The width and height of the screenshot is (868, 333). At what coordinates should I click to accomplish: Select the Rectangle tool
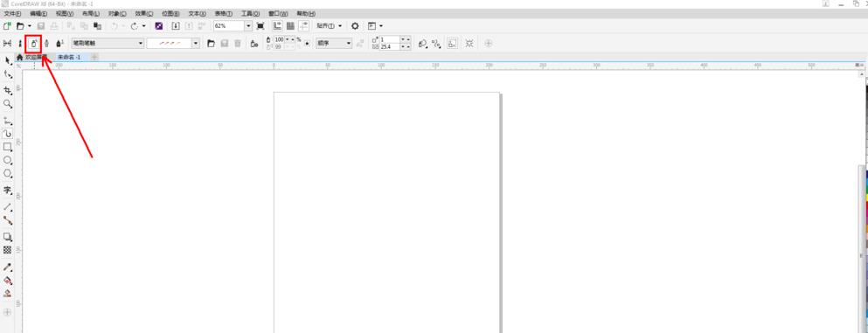(7, 147)
